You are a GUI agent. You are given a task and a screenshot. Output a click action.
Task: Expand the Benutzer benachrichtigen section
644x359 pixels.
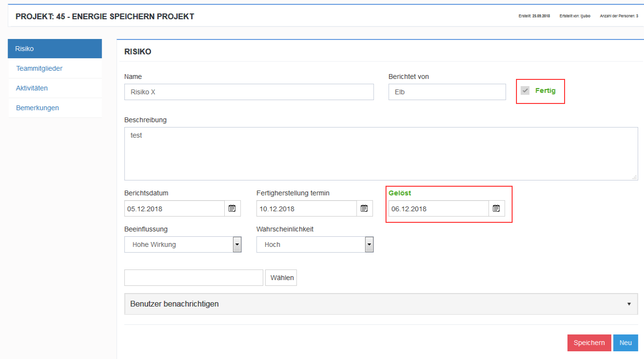(x=381, y=304)
